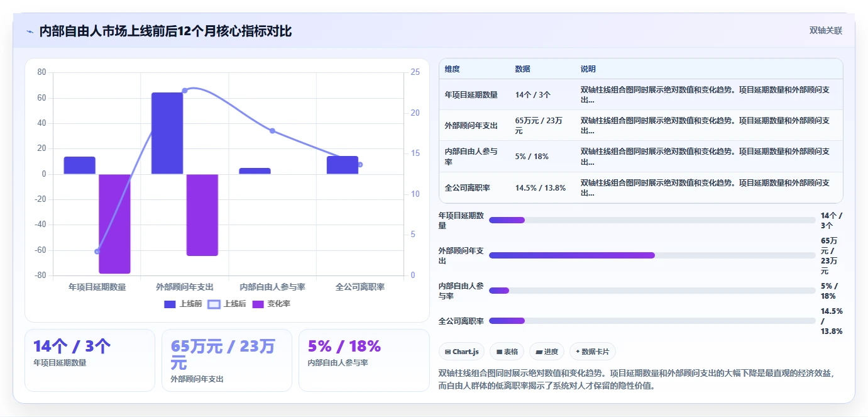Open the 65万元 / 23万元 stat card

point(226,360)
